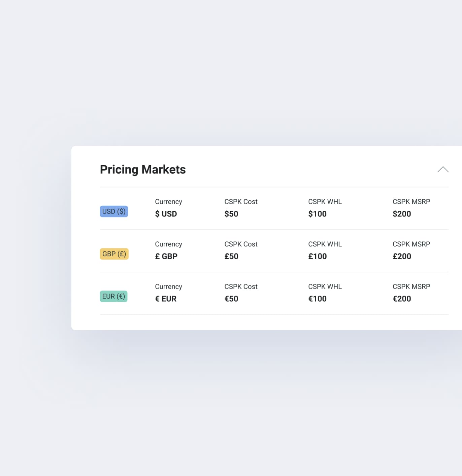Toggle the Pricing Markets panel open state
Screen dimensions: 462x476
pos(443,170)
